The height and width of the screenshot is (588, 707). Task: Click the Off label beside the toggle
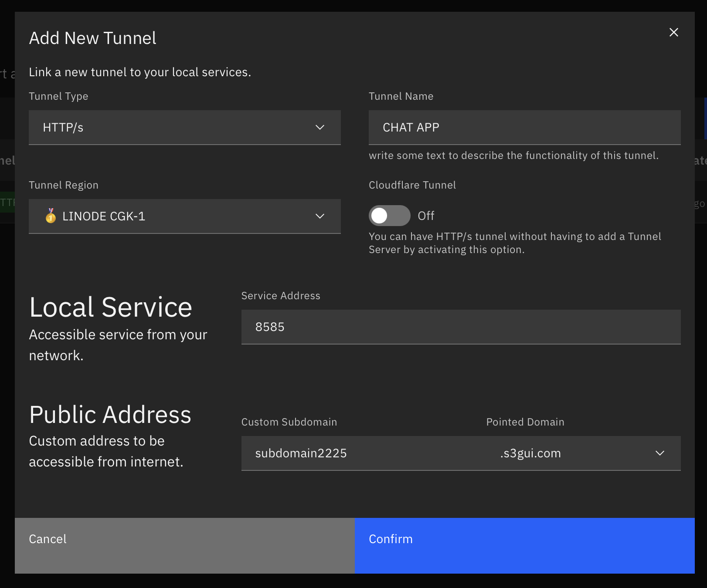[426, 216]
